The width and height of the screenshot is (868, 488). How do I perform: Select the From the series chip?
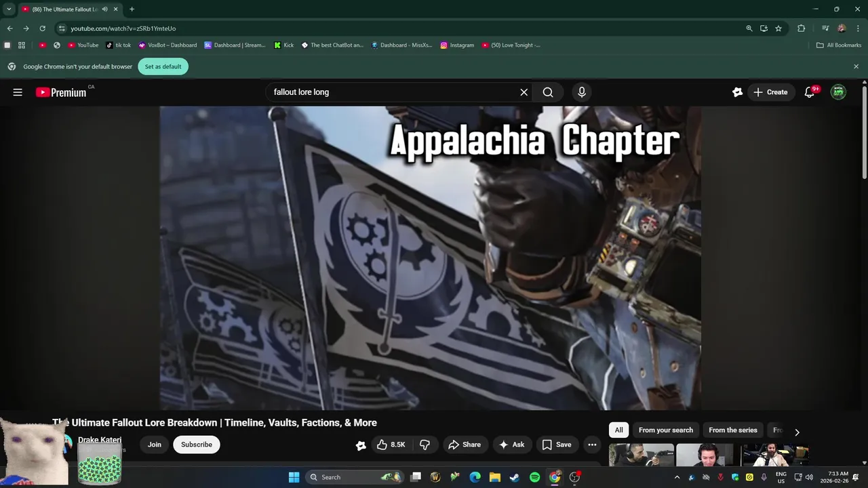(733, 430)
